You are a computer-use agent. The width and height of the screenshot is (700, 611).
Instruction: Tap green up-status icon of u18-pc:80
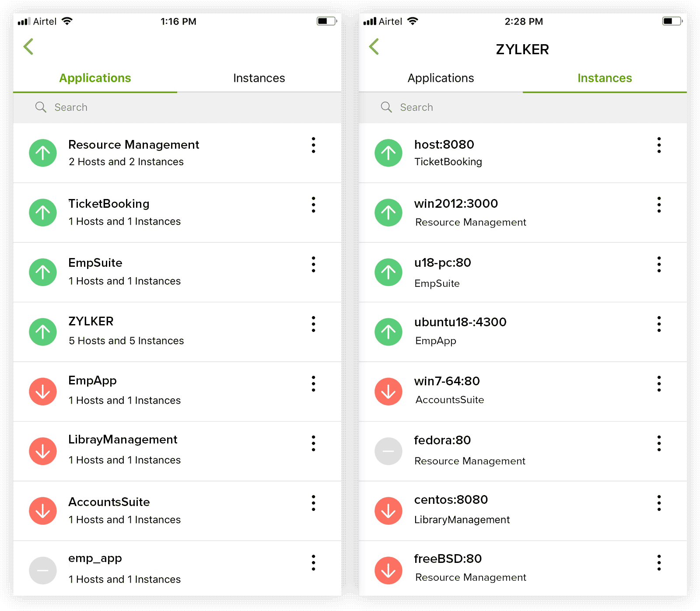coord(388,272)
